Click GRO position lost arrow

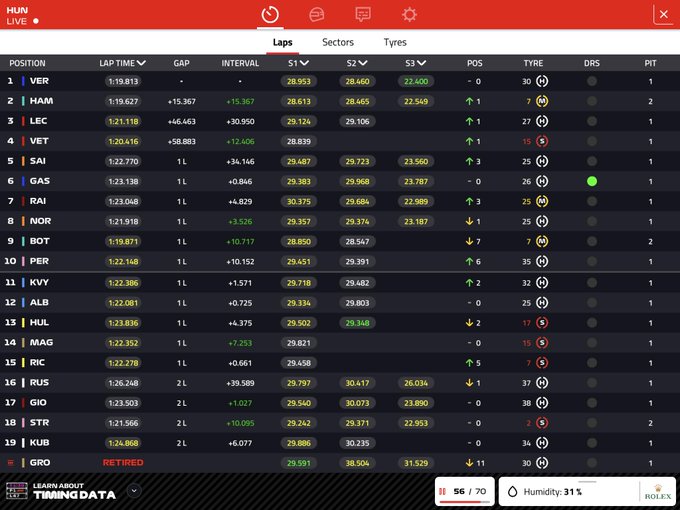pyautogui.click(x=469, y=463)
